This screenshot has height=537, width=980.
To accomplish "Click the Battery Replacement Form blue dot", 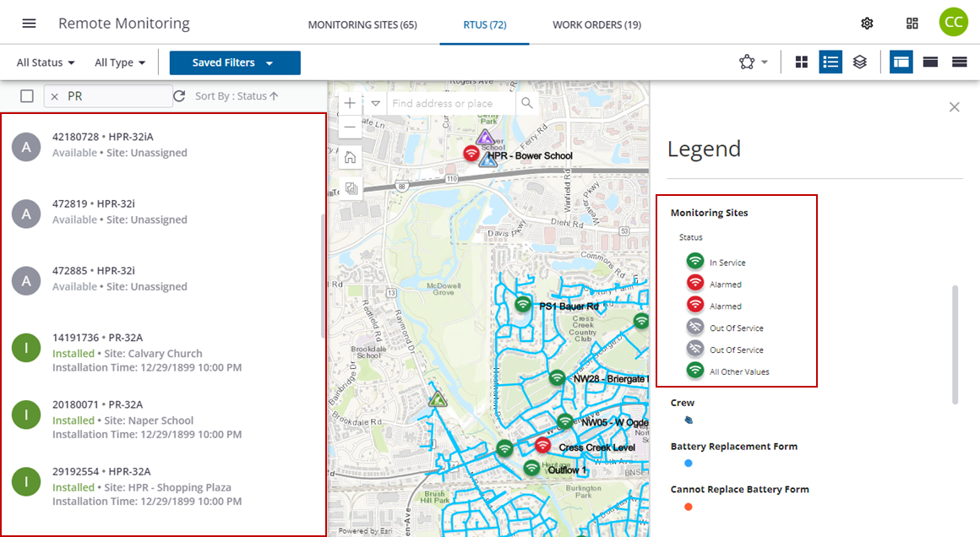I will coord(689,464).
